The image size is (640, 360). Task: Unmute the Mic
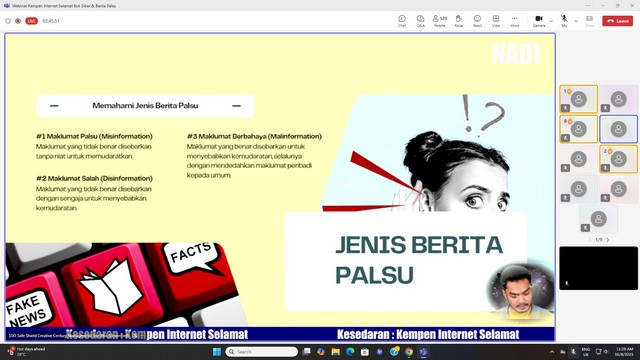click(x=564, y=21)
